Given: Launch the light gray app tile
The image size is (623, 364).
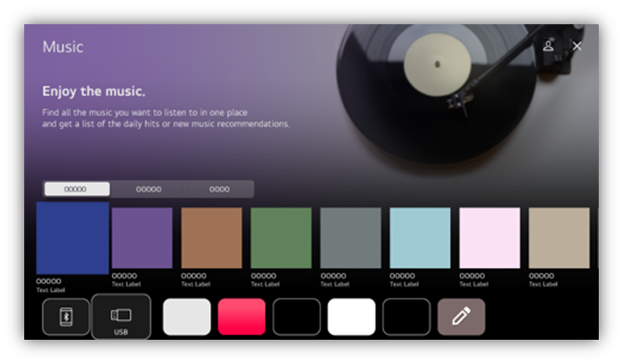Looking at the screenshot, I should [187, 317].
